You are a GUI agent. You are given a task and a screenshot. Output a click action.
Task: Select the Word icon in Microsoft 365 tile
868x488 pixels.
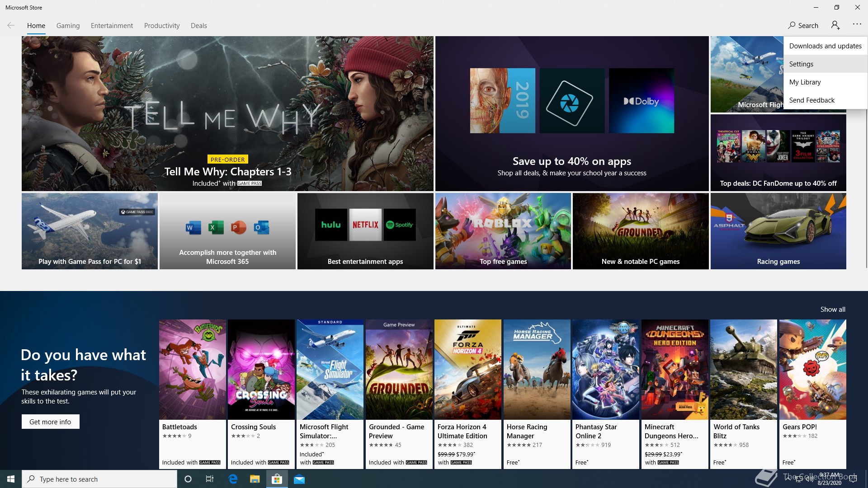click(193, 227)
